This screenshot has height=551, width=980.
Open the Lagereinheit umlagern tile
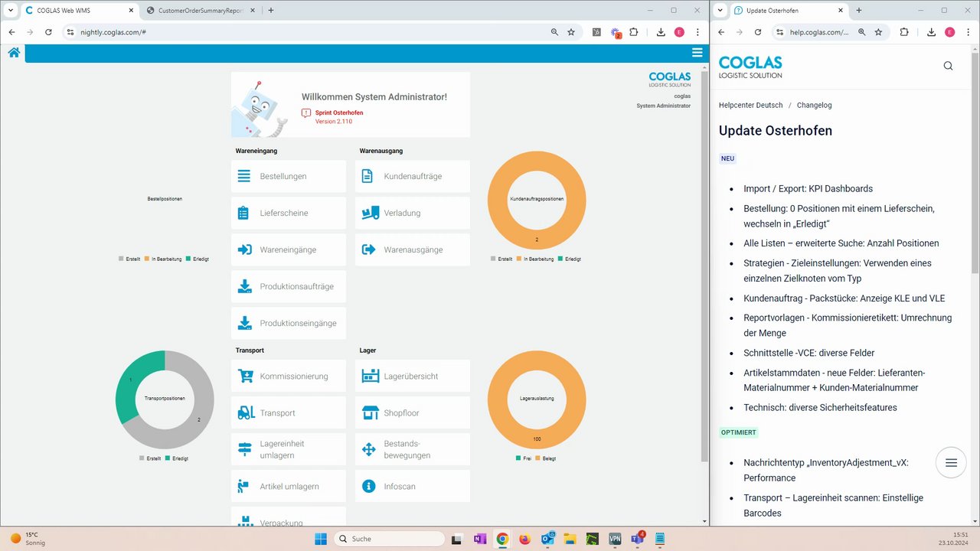click(x=289, y=449)
